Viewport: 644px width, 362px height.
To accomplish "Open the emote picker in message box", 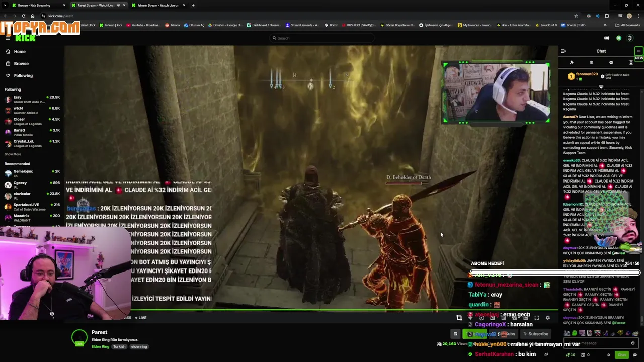I will pos(633,343).
